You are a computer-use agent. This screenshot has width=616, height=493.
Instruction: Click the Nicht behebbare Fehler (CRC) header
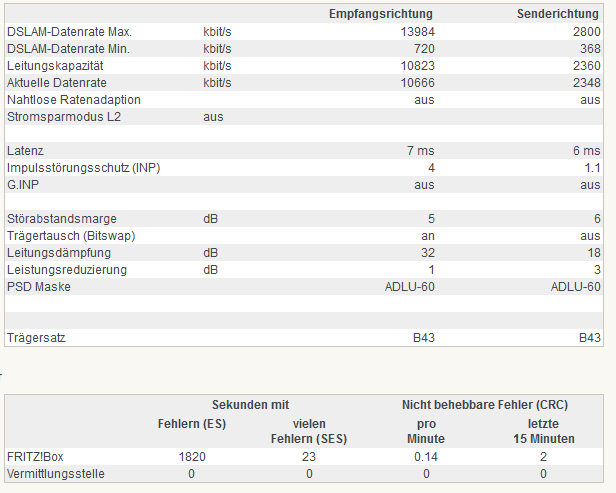(x=485, y=405)
